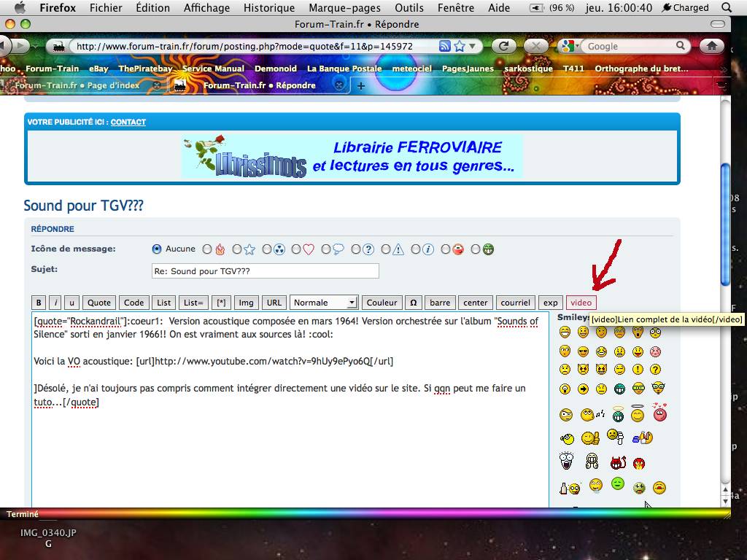This screenshot has width=747, height=560.
Task: Select the warning triangle message icon radio
Action: 386,249
